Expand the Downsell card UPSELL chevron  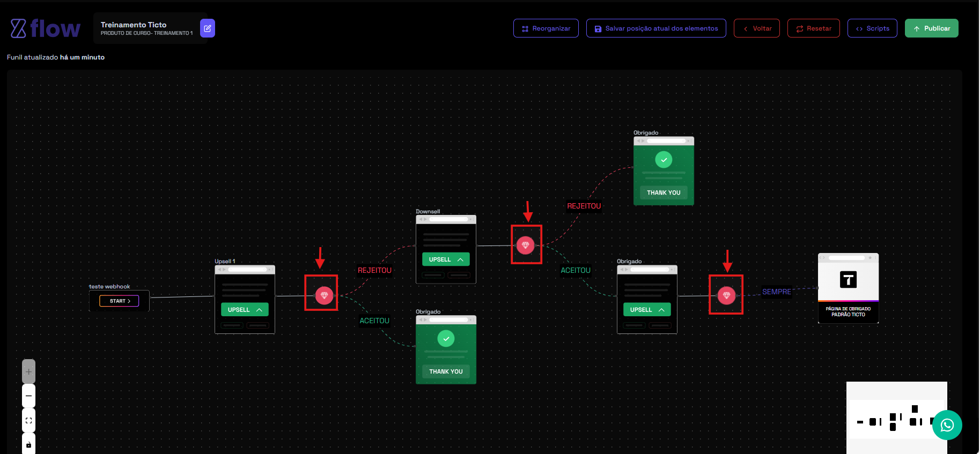coord(460,259)
